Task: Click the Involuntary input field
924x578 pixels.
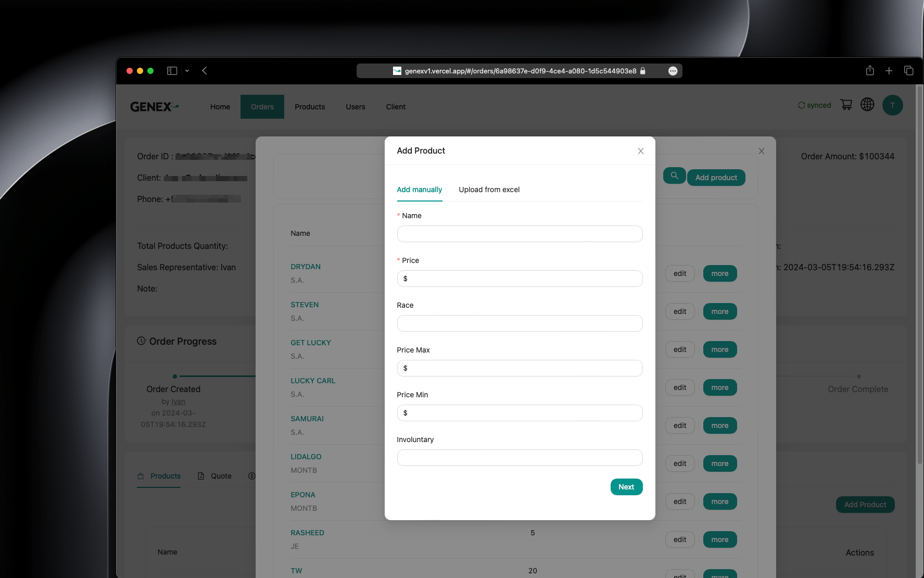Action: pyautogui.click(x=520, y=458)
